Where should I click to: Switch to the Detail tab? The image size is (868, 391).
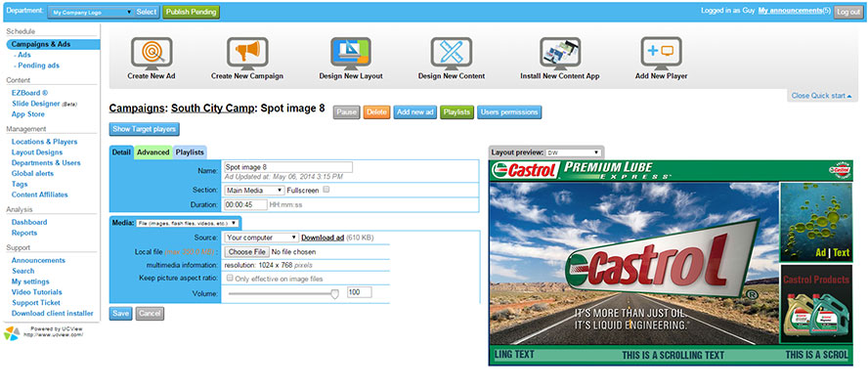121,152
